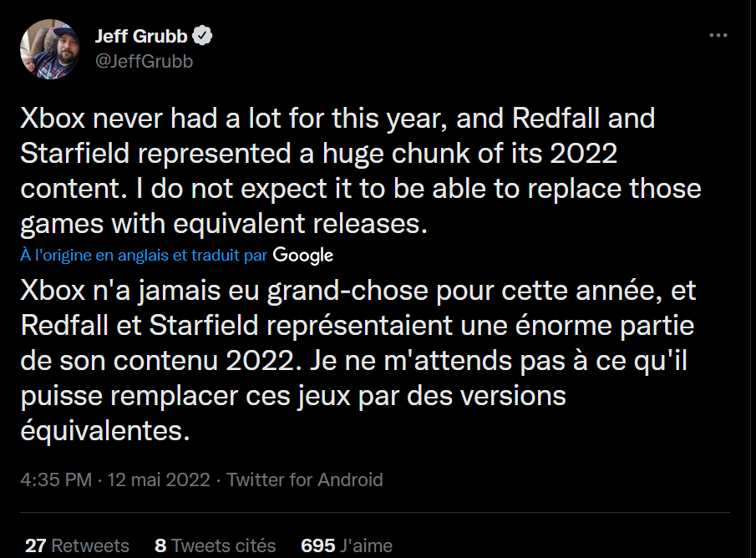Click the word Starfield in the English tweet
The width and height of the screenshot is (756, 558).
(x=74, y=154)
